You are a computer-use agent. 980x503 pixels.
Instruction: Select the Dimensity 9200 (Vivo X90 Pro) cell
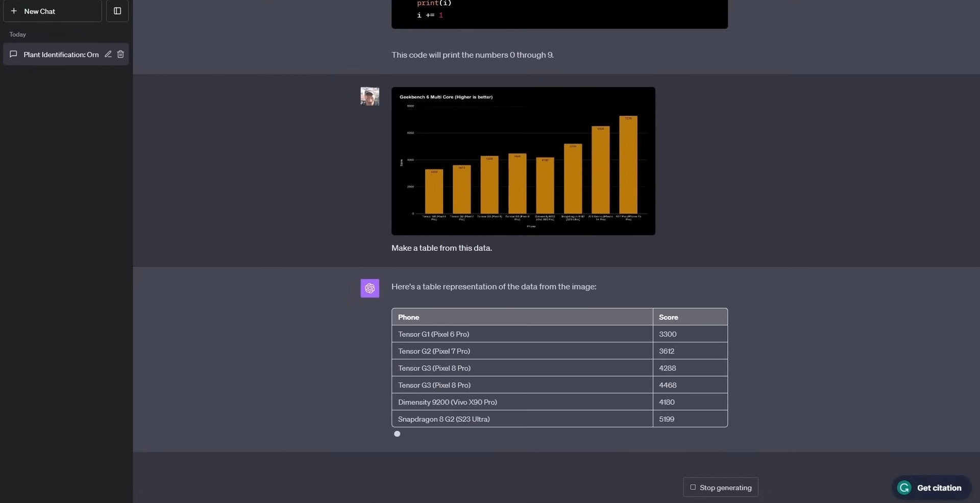point(522,402)
